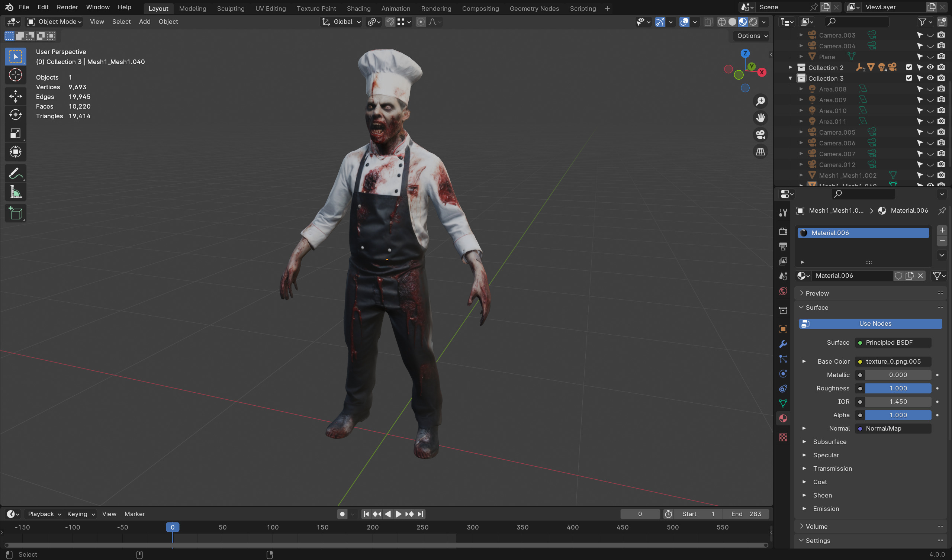Add a new material slot
The height and width of the screenshot is (560, 952).
pyautogui.click(x=942, y=230)
